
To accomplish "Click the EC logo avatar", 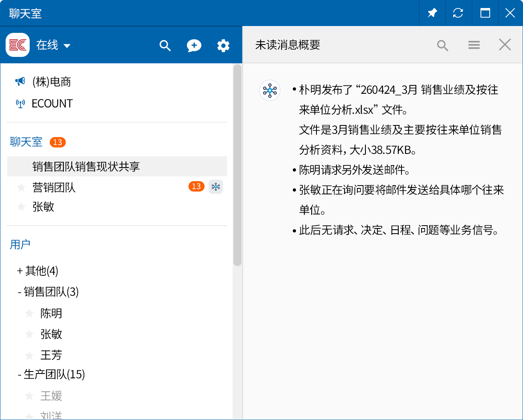I will tap(18, 45).
